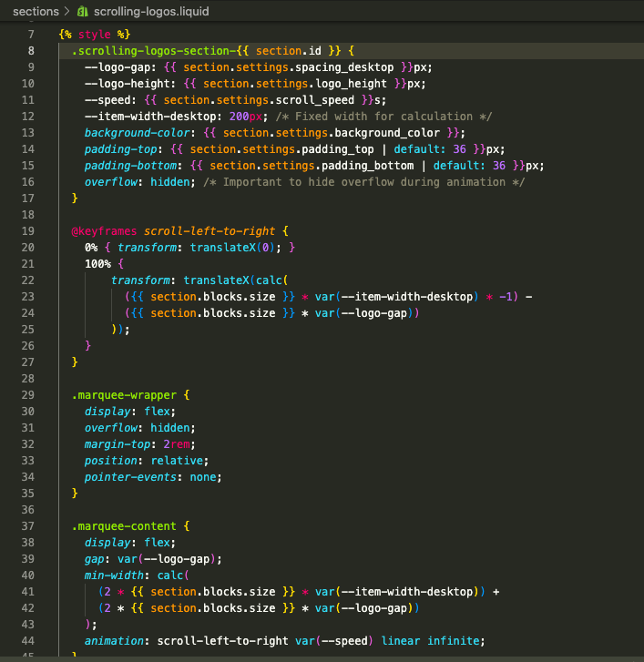Image resolution: width=644 pixels, height=662 pixels.
Task: Click 'section.blocks.size' on line 41
Action: tap(213, 592)
